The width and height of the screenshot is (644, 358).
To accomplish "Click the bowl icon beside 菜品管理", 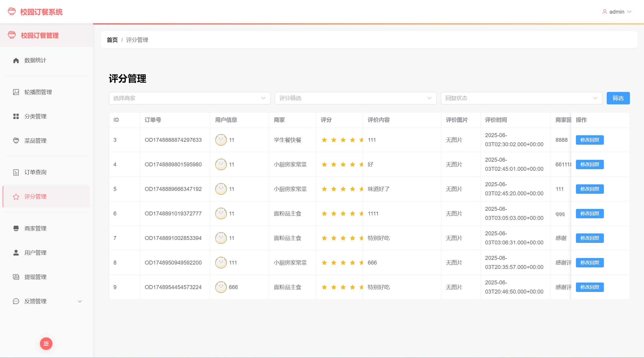I will [16, 140].
